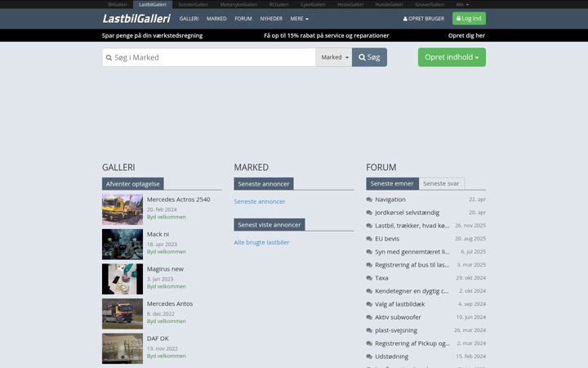
Task: Open the Navigation forum topic
Action: pyautogui.click(x=390, y=200)
